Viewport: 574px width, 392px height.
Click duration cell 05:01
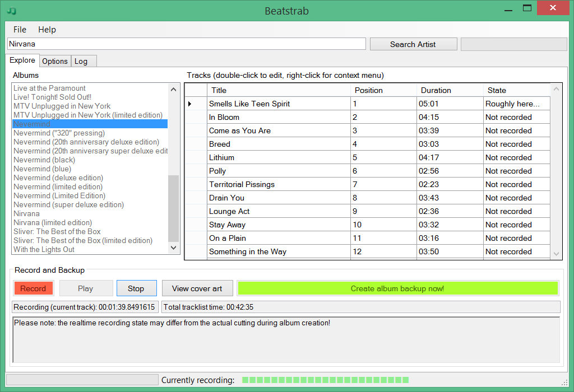point(450,104)
